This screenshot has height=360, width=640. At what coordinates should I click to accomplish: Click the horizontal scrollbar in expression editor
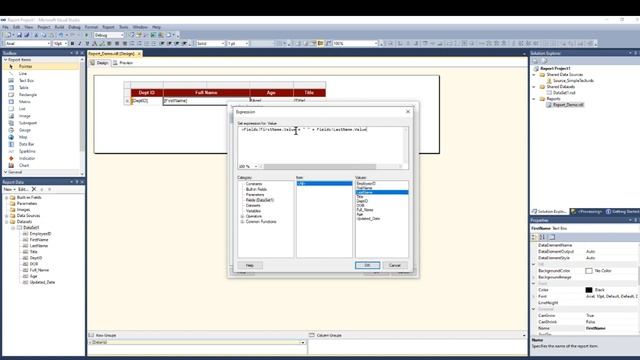pyautogui.click(x=320, y=167)
